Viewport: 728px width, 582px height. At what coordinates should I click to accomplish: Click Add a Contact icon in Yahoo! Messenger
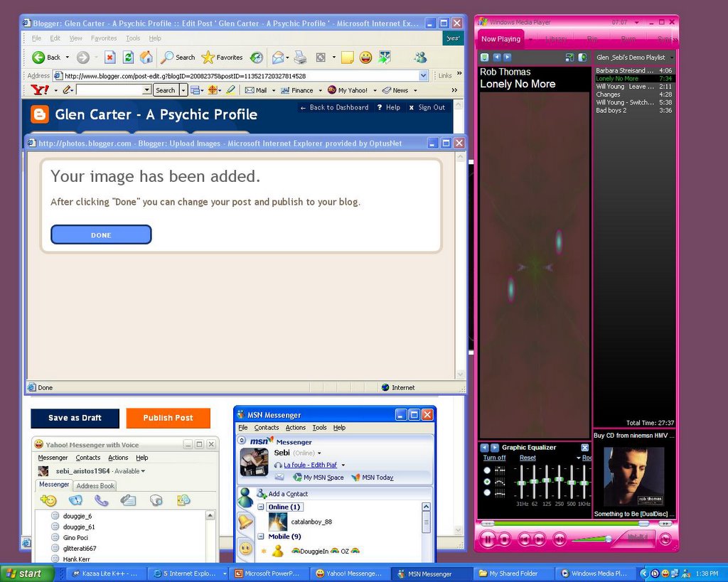tap(48, 500)
